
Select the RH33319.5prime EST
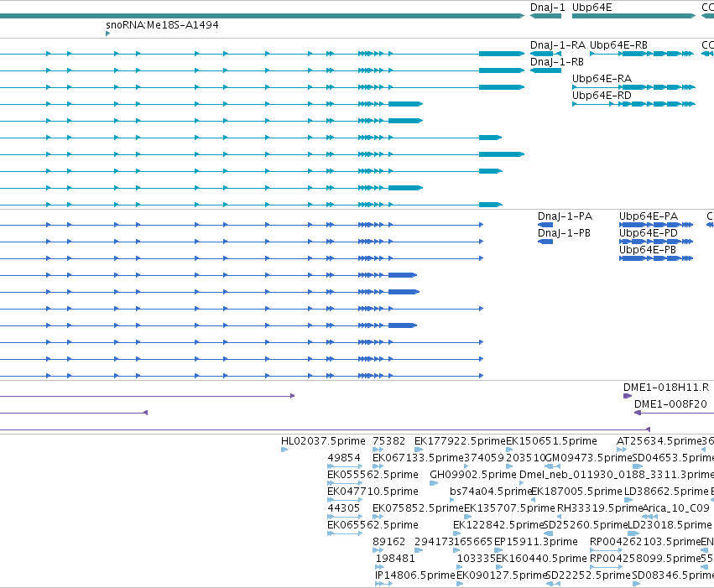pos(559,517)
